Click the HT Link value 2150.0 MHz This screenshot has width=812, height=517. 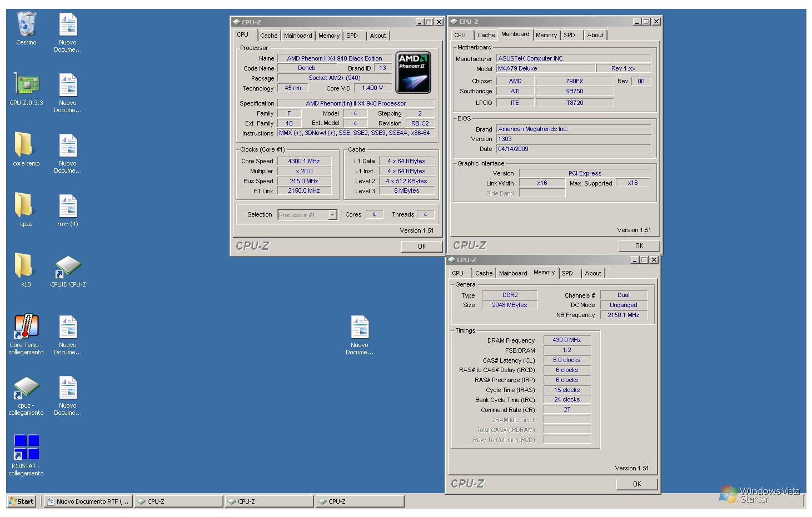click(304, 190)
